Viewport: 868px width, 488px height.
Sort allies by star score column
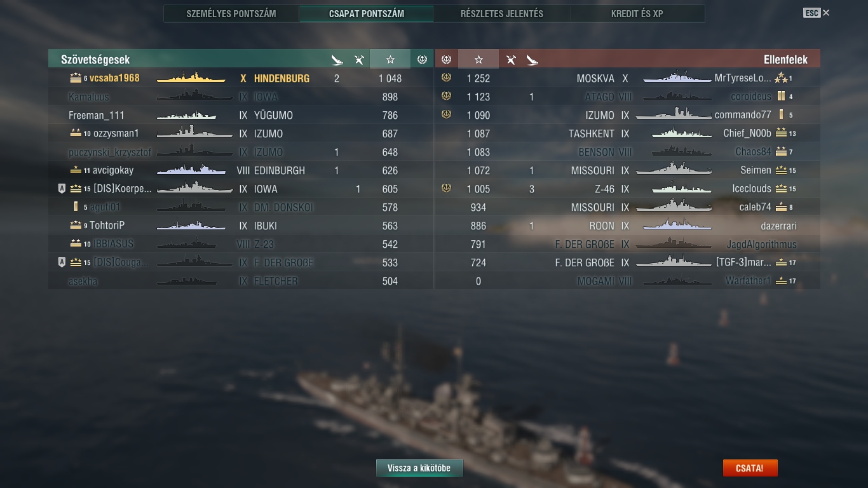pos(390,59)
